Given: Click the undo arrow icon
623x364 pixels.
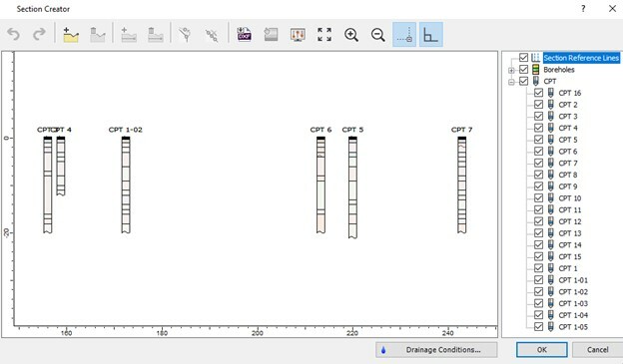Looking at the screenshot, I should pos(14,35).
